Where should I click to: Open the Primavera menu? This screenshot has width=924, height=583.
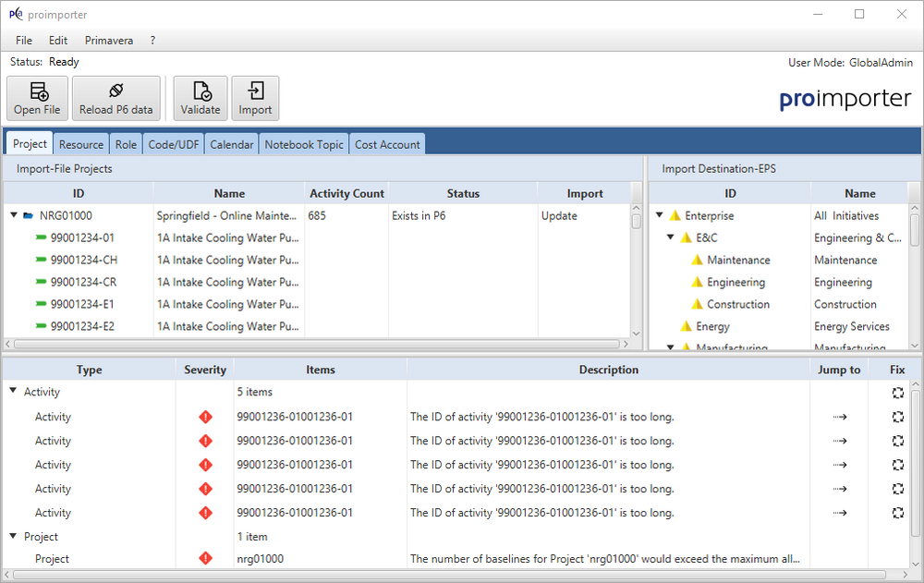(109, 41)
